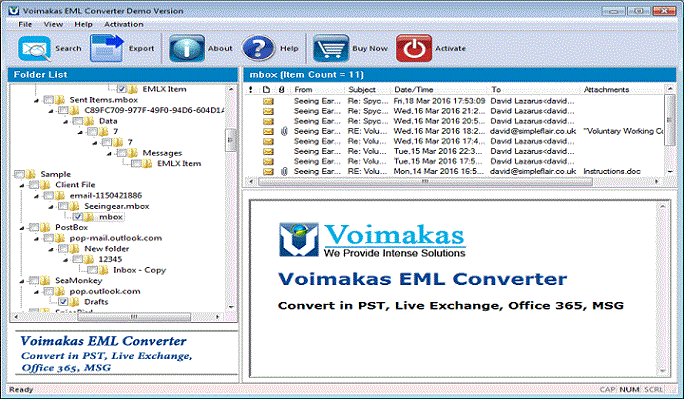
Task: Open the Activation menu
Action: tap(123, 24)
